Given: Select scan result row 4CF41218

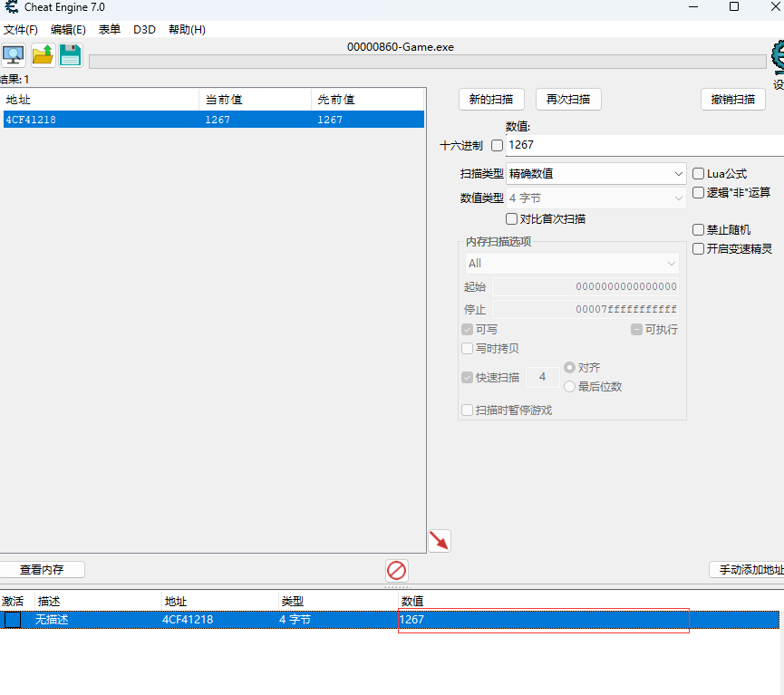Looking at the screenshot, I should coord(214,120).
